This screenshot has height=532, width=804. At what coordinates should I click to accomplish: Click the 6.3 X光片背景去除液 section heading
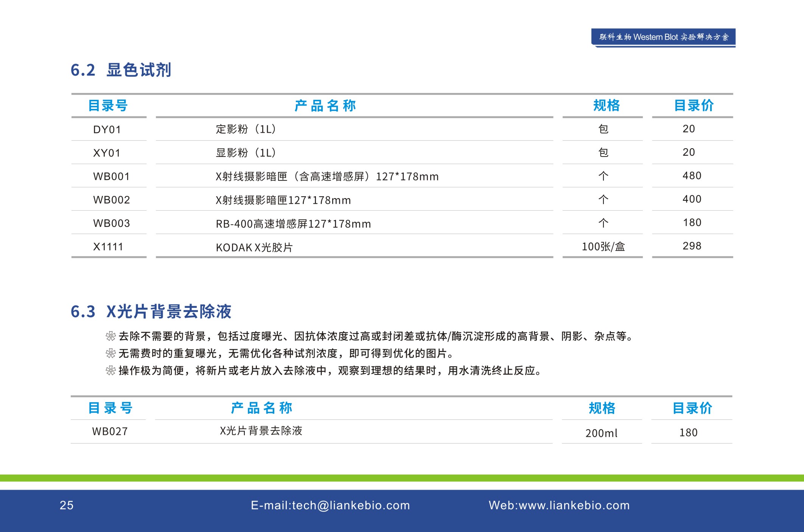(151, 312)
